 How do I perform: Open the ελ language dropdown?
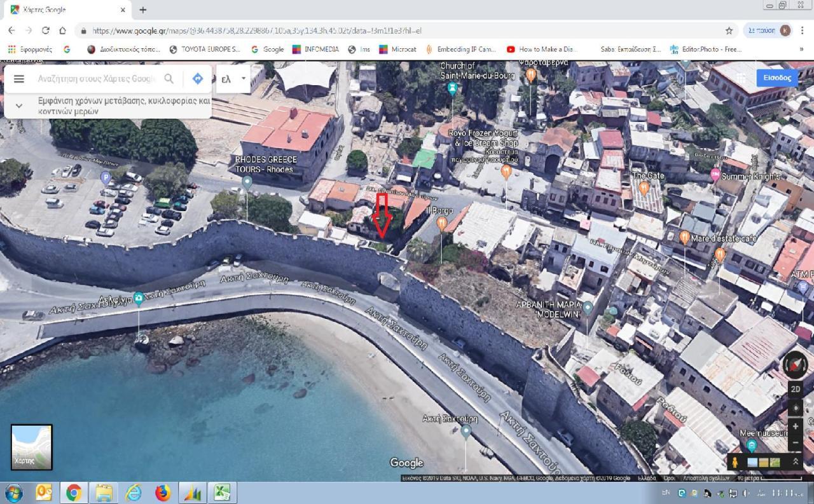pos(233,79)
